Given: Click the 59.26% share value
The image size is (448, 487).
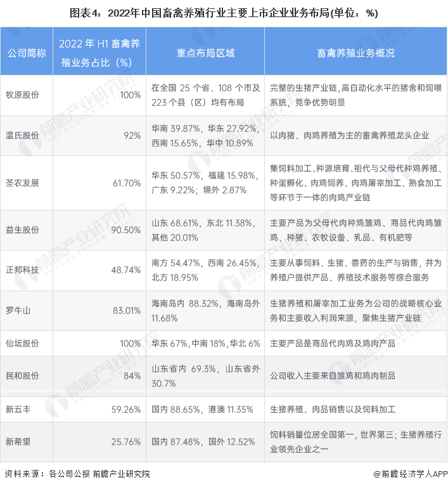Looking at the screenshot, I should tap(126, 410).
